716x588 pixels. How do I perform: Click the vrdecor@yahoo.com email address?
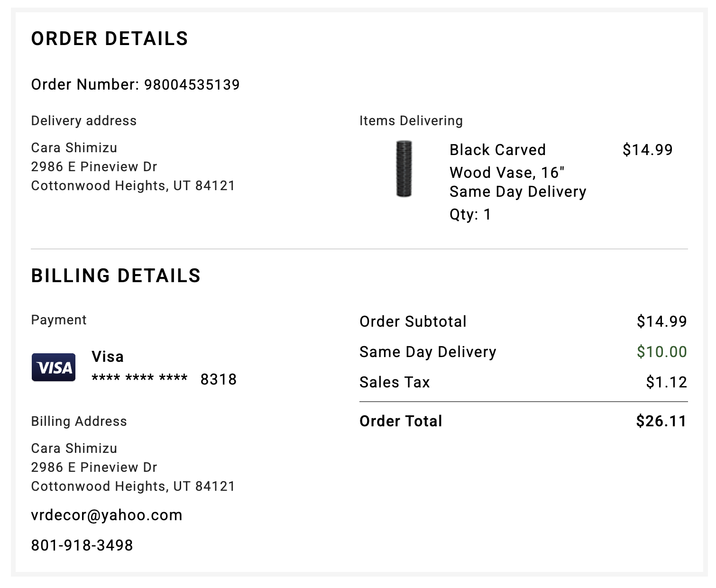(x=107, y=515)
